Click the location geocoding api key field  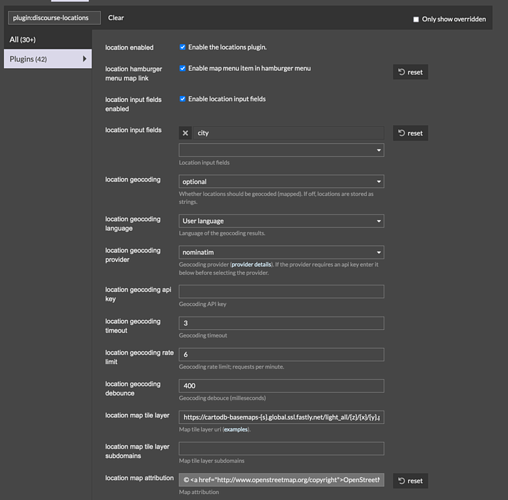coord(281,292)
